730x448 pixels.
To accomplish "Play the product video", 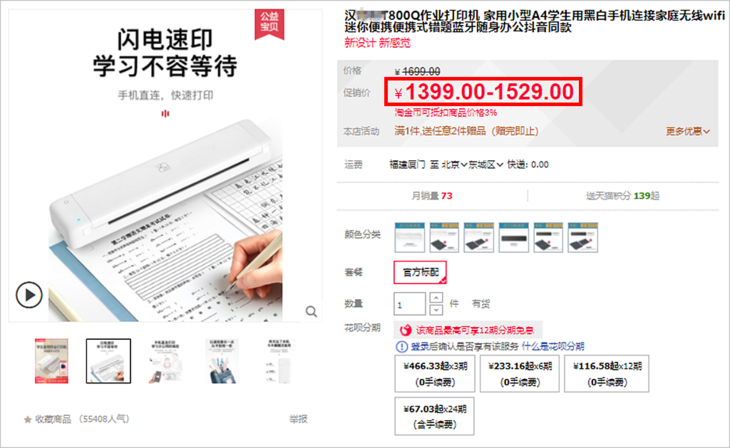I will 29,295.
